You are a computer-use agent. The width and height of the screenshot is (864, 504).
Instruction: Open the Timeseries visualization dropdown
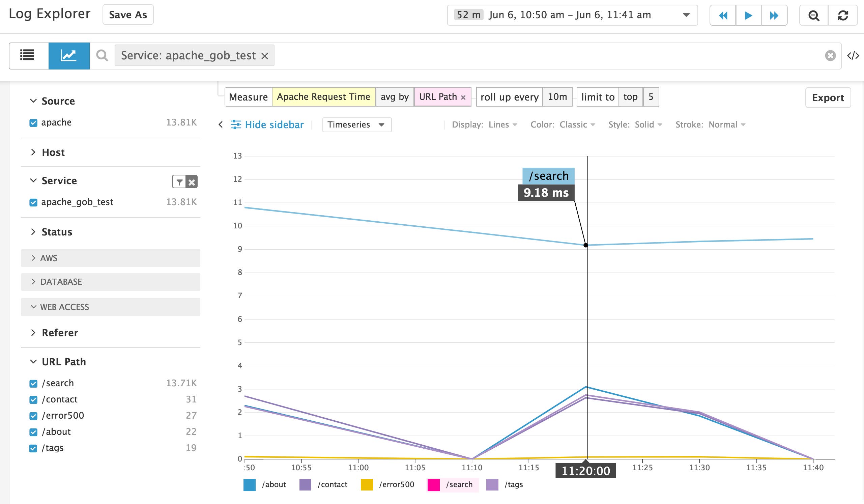356,124
